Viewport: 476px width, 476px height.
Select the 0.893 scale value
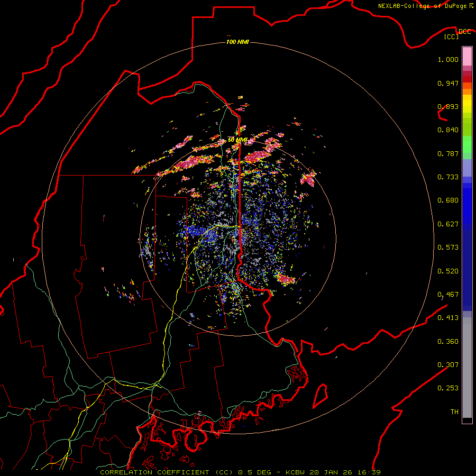coord(448,106)
